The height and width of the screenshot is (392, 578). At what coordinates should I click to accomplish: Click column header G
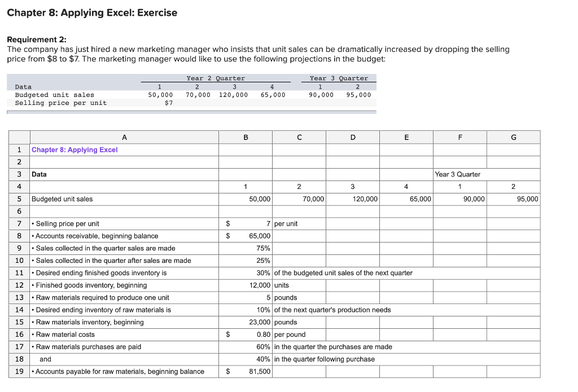[x=514, y=137]
